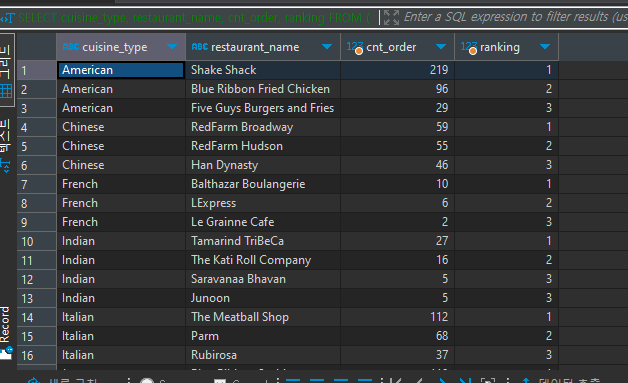Click the cnt_order value 55
The height and width of the screenshot is (383, 628).
(x=397, y=146)
